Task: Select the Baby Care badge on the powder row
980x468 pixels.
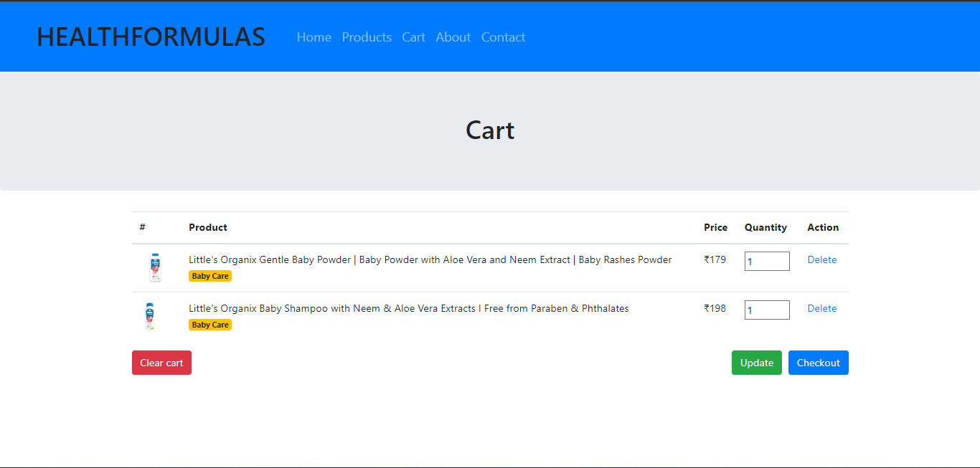Action: (x=209, y=275)
